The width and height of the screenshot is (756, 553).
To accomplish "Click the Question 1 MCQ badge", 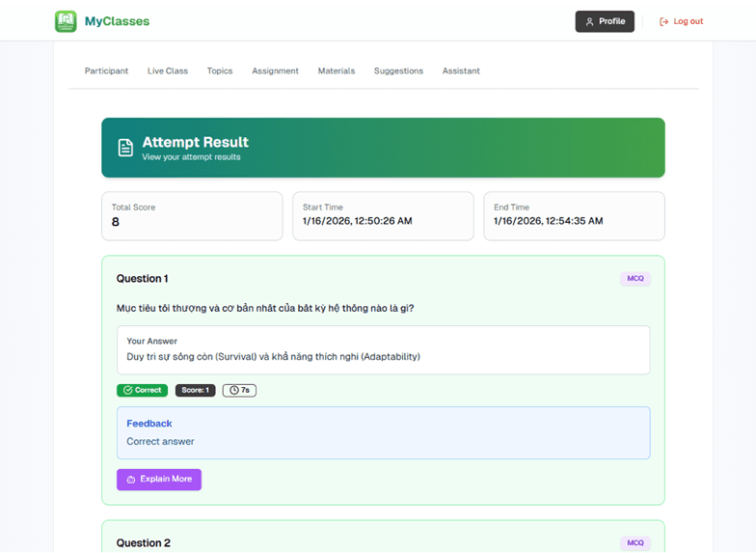I will [x=635, y=278].
